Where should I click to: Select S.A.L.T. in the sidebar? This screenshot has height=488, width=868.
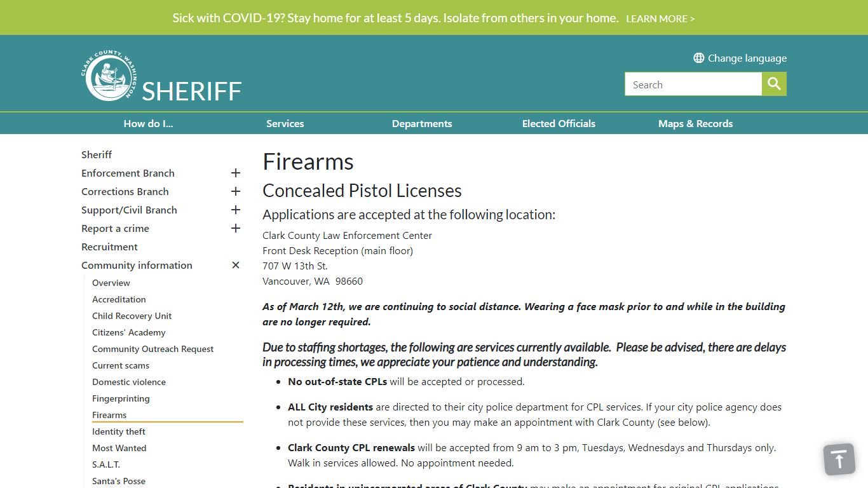point(106,464)
